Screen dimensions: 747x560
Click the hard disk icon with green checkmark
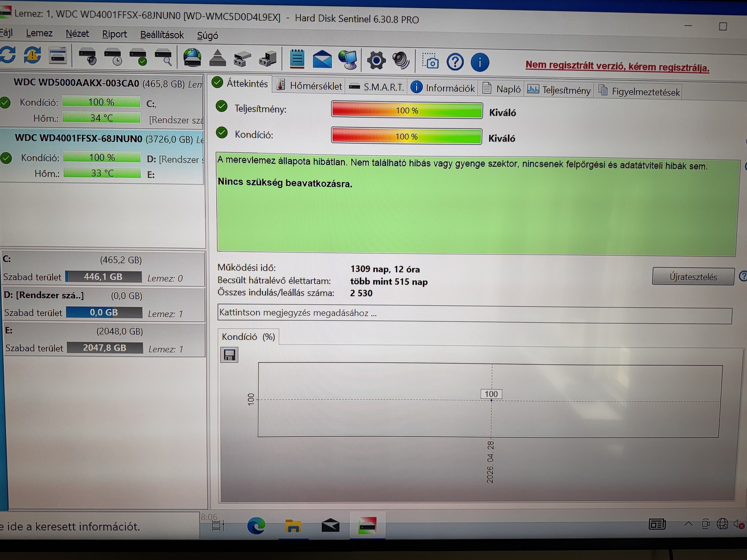[x=138, y=57]
